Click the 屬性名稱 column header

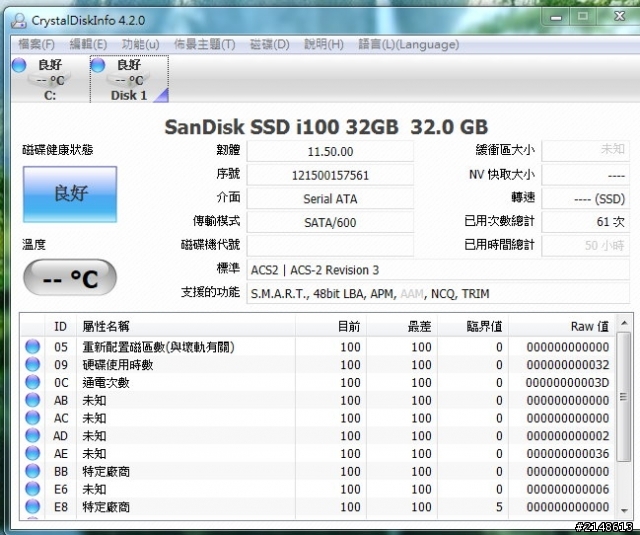[x=186, y=326]
